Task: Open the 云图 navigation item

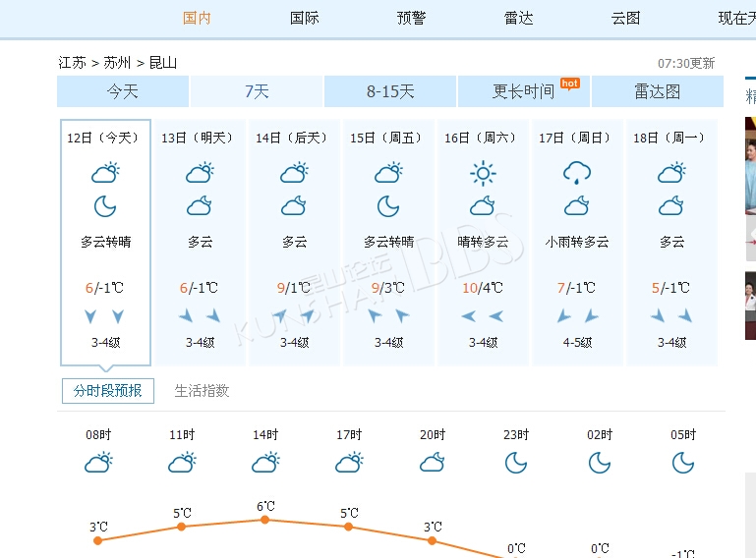Action: point(626,19)
